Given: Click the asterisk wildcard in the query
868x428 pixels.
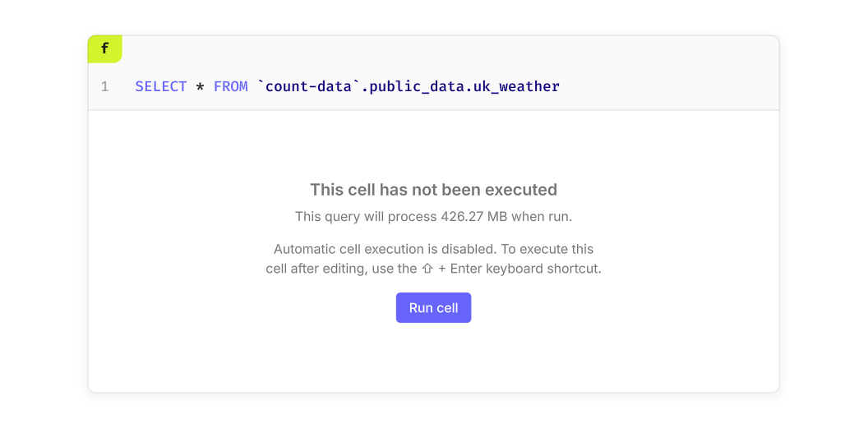Looking at the screenshot, I should [x=200, y=86].
